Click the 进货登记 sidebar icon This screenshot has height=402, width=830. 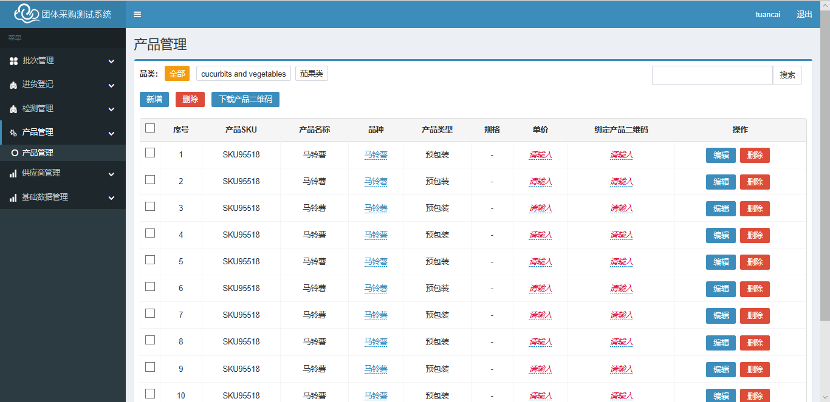(14, 85)
